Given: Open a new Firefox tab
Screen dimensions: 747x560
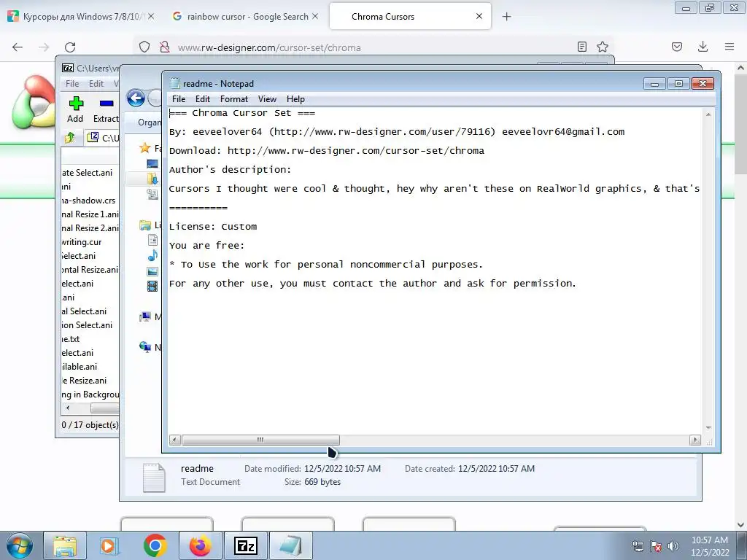Looking at the screenshot, I should pyautogui.click(x=507, y=17).
